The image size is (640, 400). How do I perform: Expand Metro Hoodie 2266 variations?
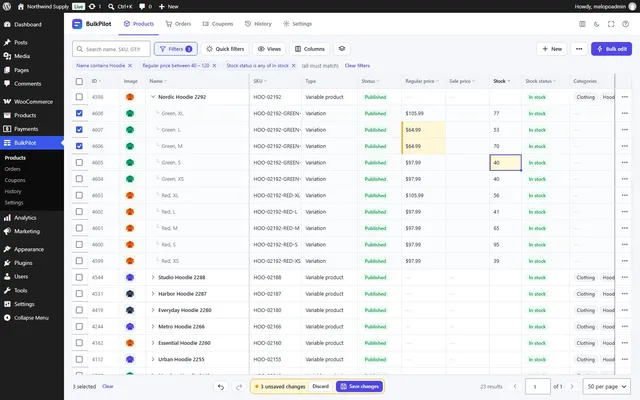point(153,327)
